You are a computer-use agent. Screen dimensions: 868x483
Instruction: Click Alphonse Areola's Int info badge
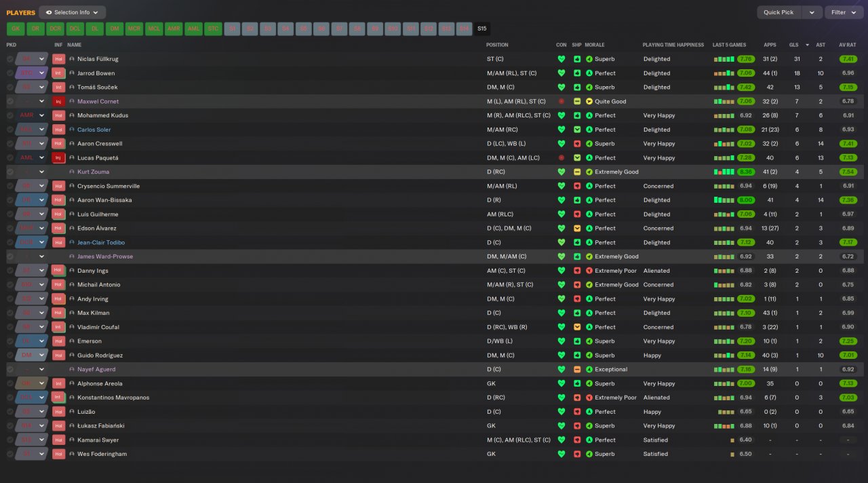click(x=58, y=384)
